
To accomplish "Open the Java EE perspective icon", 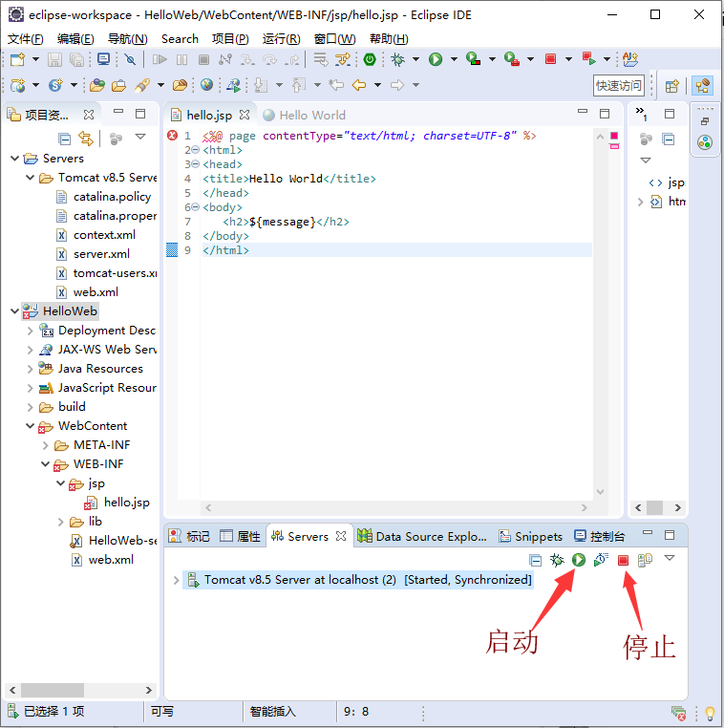I will pyautogui.click(x=703, y=85).
